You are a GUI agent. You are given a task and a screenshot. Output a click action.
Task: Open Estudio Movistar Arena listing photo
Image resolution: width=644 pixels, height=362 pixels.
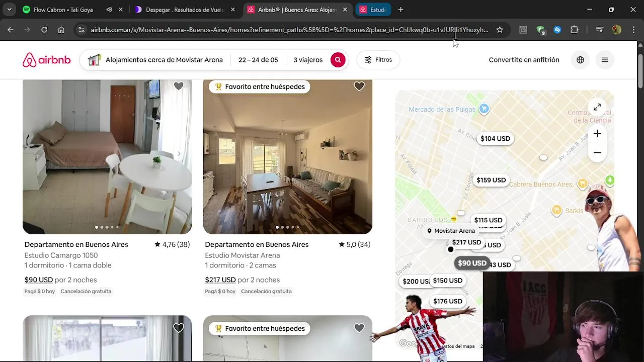click(x=288, y=156)
